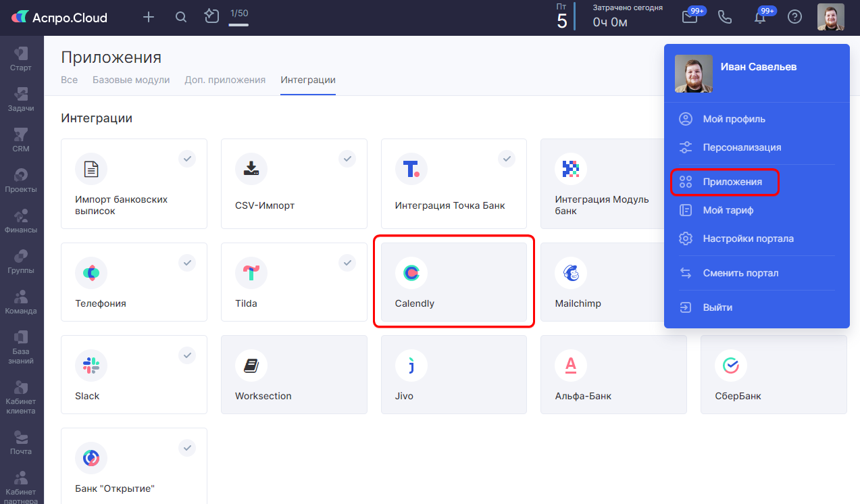This screenshot has width=860, height=504.
Task: Click the Jivo logo icon
Action: click(411, 366)
